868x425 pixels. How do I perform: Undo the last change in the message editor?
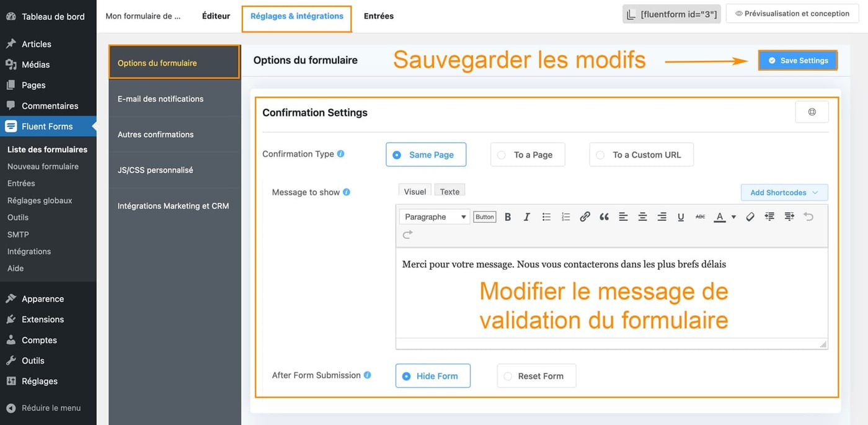point(808,217)
